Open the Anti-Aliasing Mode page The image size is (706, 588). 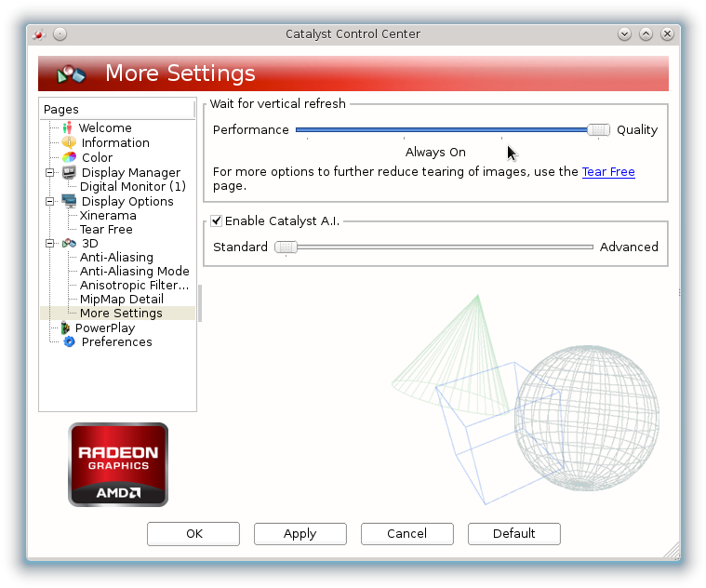pyautogui.click(x=134, y=272)
